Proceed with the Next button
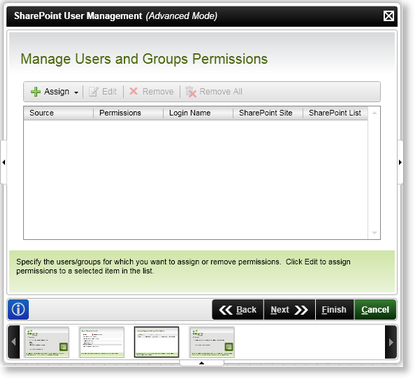The image size is (415, 379). point(289,310)
